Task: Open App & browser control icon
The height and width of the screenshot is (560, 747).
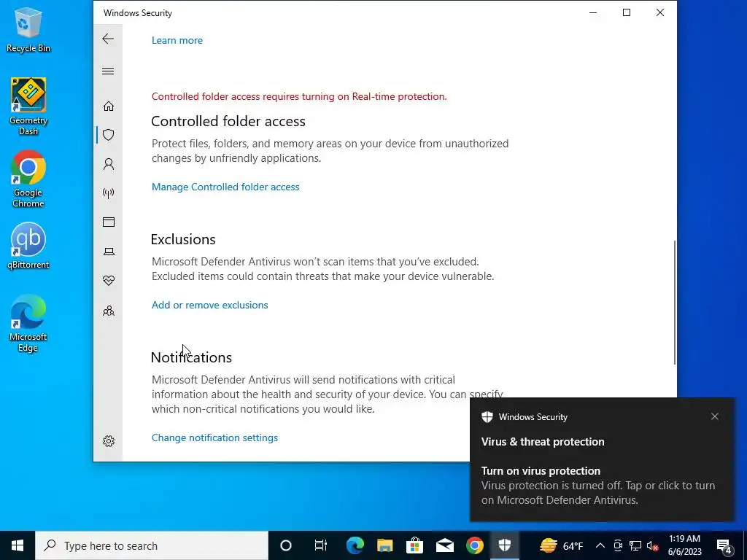Action: point(109,222)
